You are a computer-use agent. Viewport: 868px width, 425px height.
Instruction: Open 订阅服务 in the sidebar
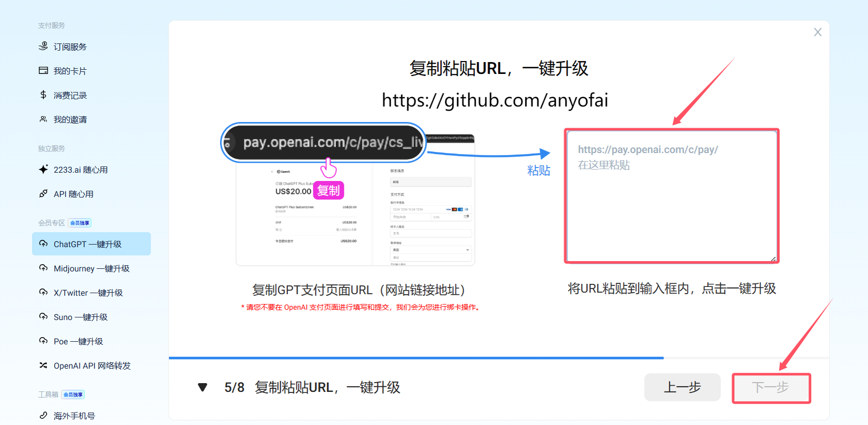pyautogui.click(x=92, y=47)
